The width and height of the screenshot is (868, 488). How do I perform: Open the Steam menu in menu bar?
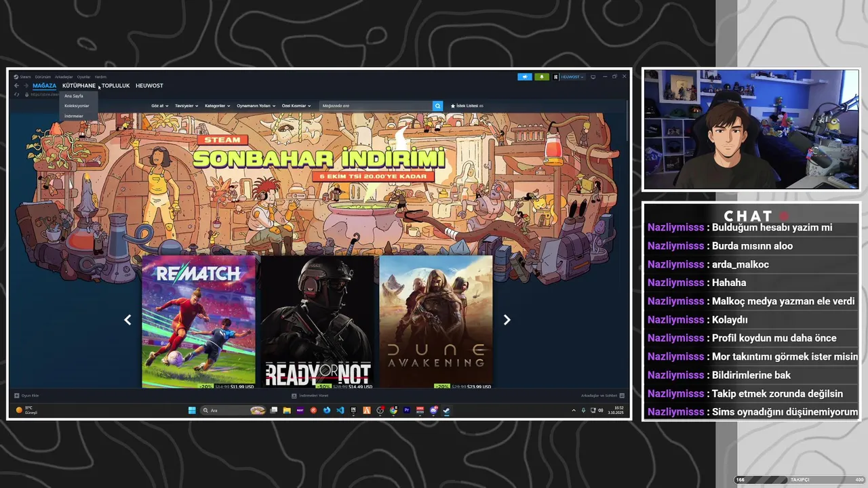(x=25, y=77)
